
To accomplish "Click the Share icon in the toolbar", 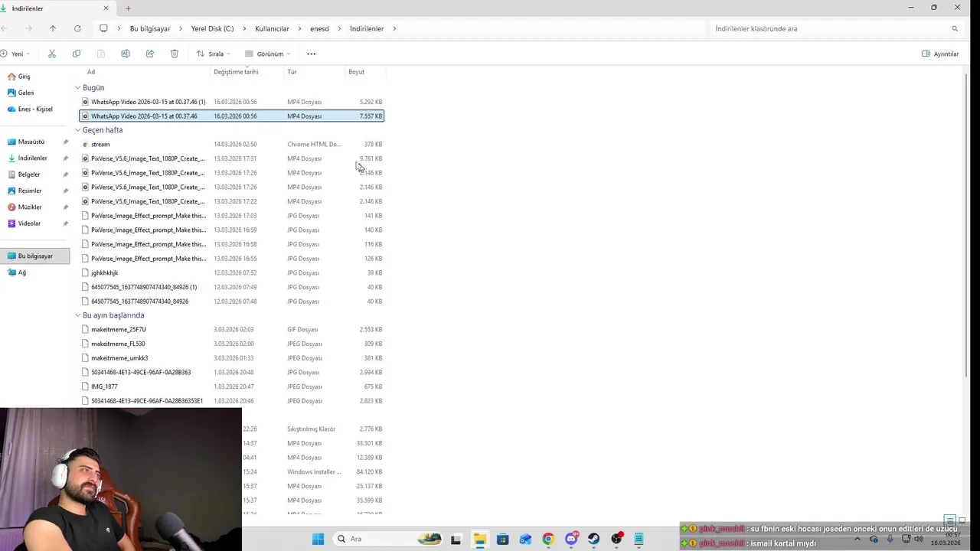I will tap(150, 54).
